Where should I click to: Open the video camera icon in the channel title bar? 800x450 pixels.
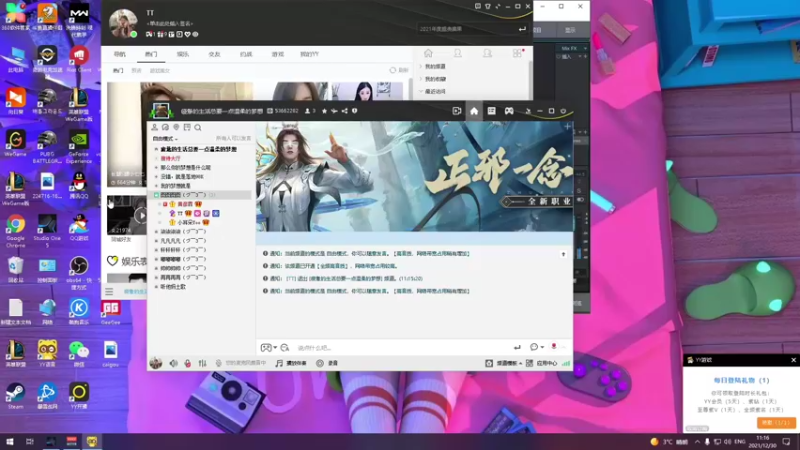pyautogui.click(x=457, y=111)
